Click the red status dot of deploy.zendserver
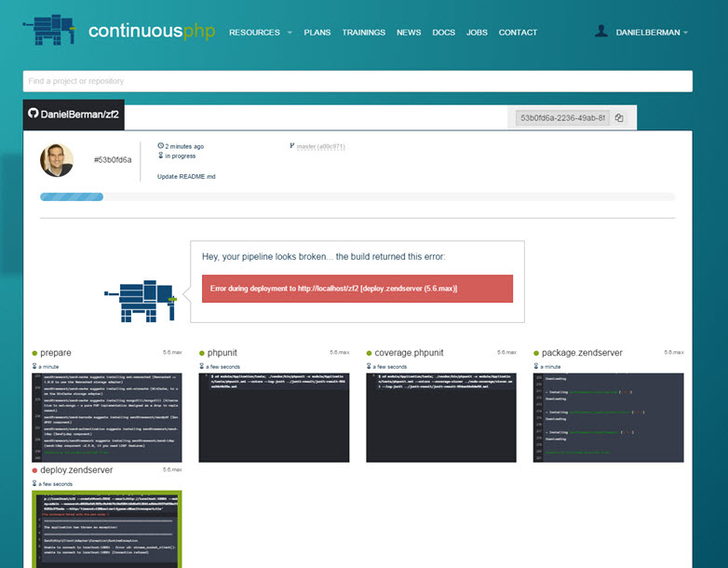This screenshot has width=728, height=568. pos(34,470)
